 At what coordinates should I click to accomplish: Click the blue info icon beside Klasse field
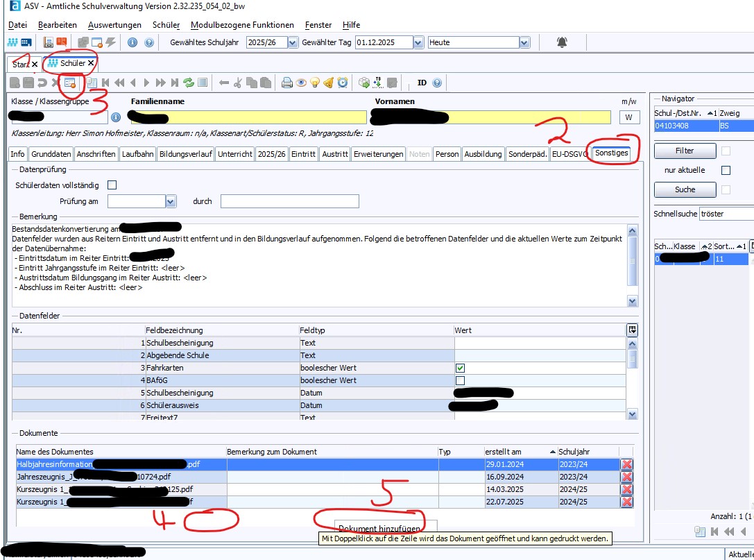click(x=116, y=117)
